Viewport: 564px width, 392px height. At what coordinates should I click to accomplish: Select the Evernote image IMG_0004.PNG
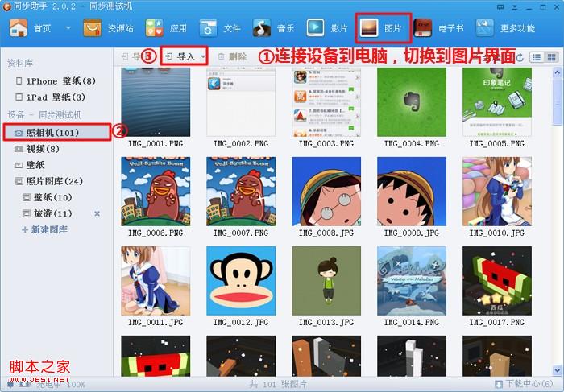point(412,102)
